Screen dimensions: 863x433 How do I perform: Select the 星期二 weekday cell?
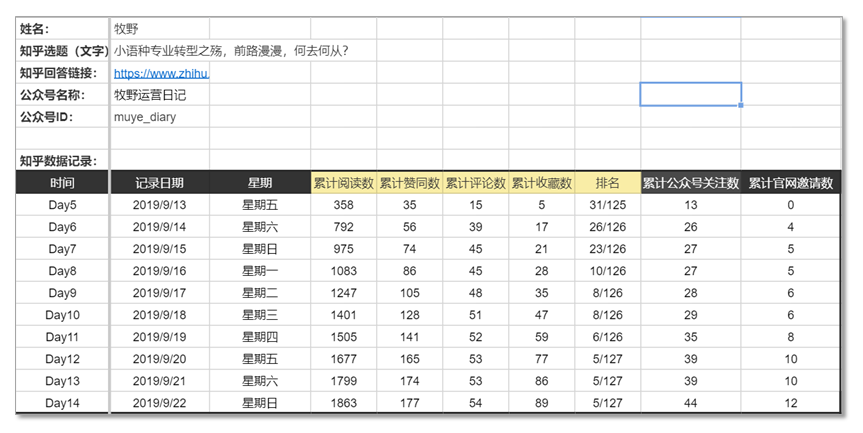click(x=260, y=293)
